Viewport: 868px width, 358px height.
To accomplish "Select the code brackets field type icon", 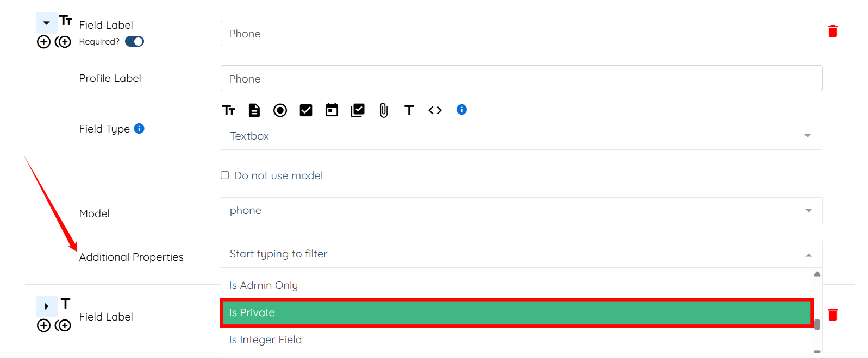I will (435, 110).
